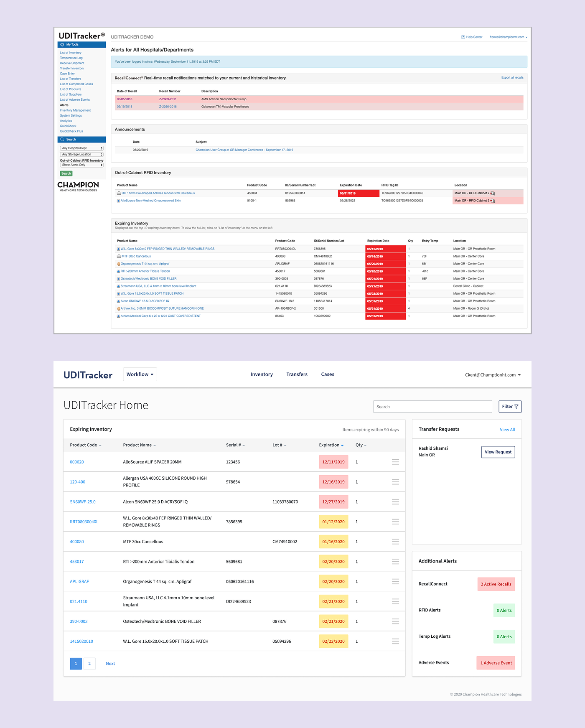The width and height of the screenshot is (585, 728).
Task: Click icon beside Arthrex BIOCOMPOSIT SUTURE ANCHOR
Action: click(118, 309)
